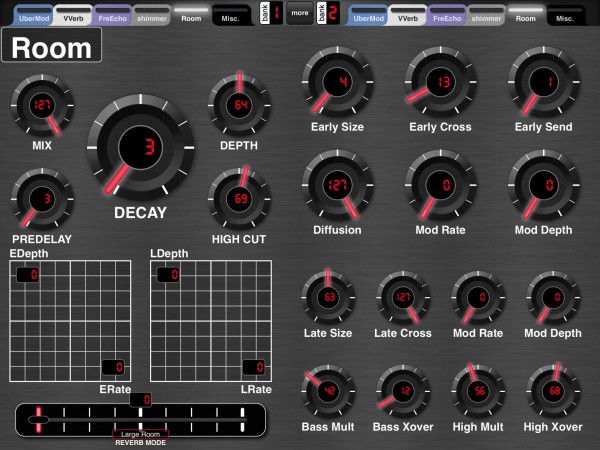The image size is (600, 450).
Task: Click the 64 readout in DEPTH knob
Action: click(240, 105)
